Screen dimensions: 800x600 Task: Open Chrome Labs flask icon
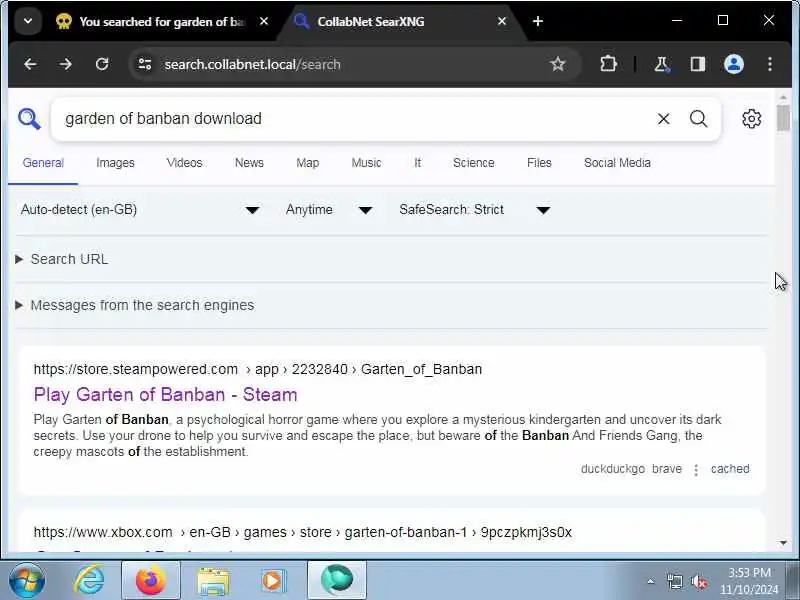(x=662, y=64)
